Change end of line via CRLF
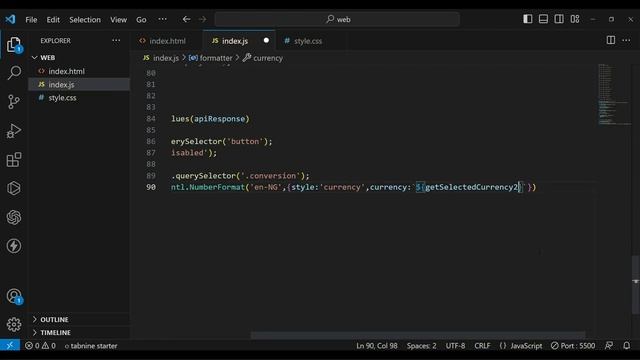640x360 pixels. click(x=482, y=346)
